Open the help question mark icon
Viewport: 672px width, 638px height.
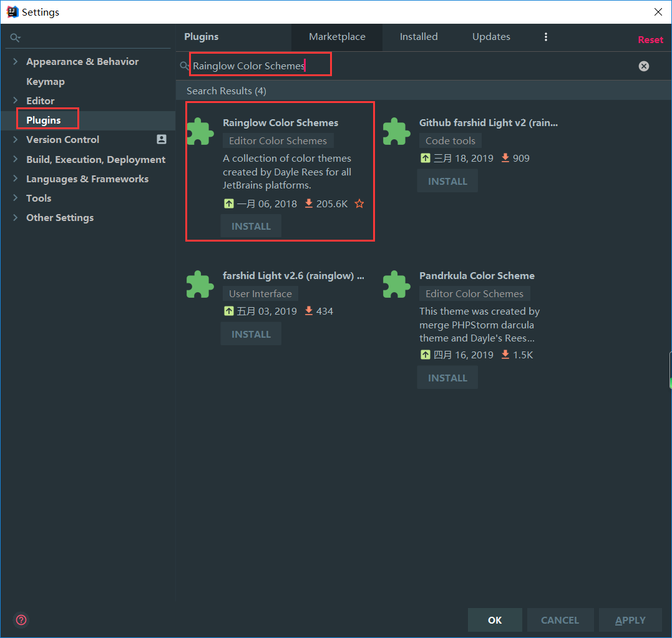[21, 620]
